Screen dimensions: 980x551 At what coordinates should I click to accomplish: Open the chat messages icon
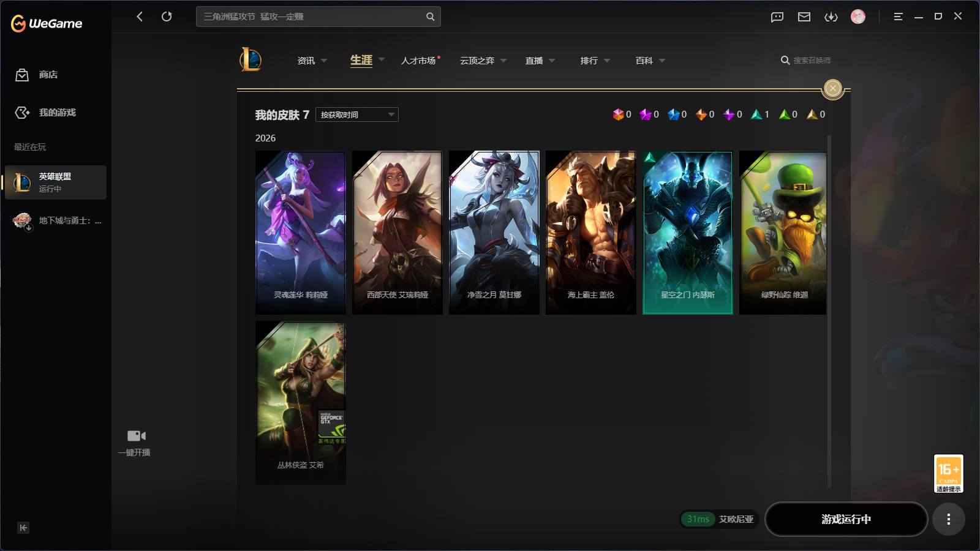[x=777, y=17]
